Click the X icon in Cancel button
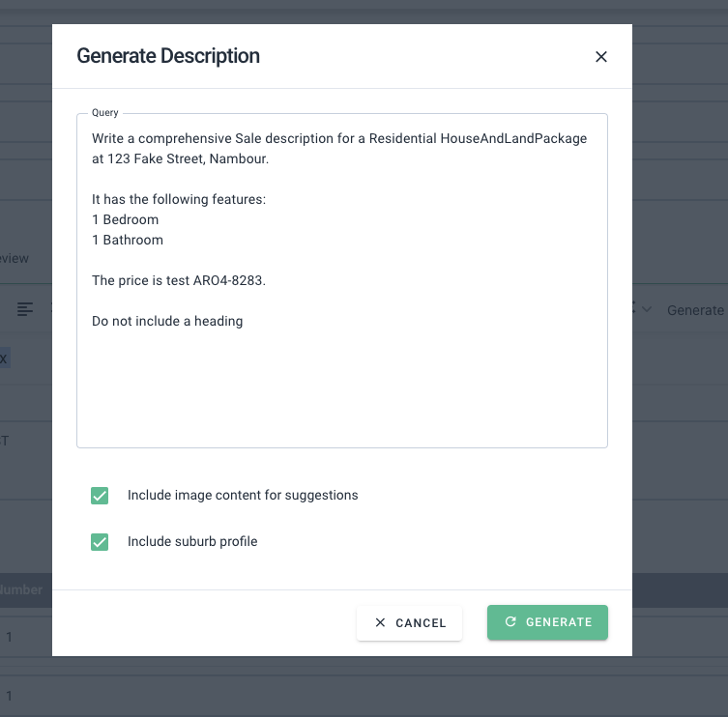 tap(380, 623)
